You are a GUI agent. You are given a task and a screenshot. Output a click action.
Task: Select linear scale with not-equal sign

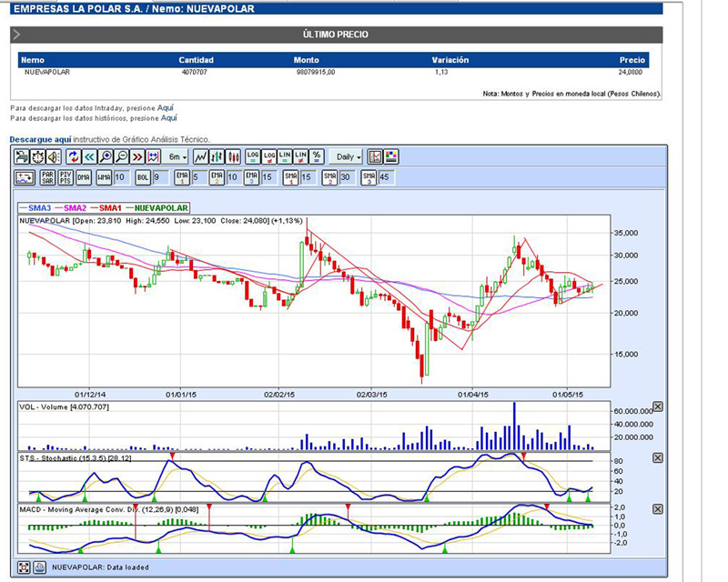(300, 157)
